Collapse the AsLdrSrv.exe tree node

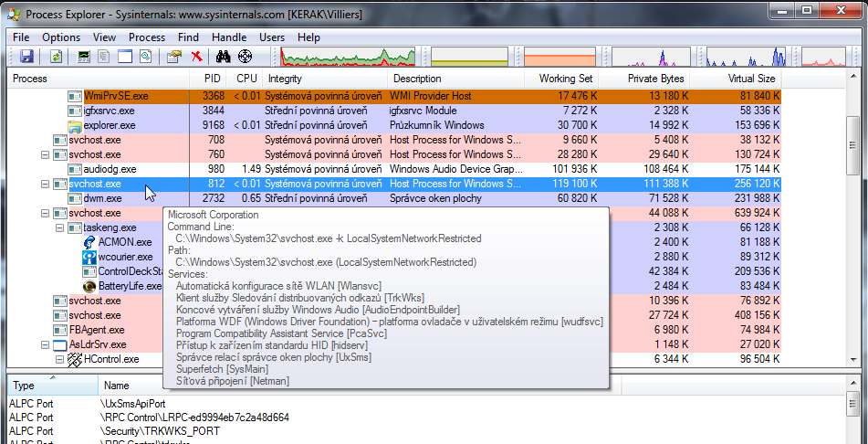point(46,344)
